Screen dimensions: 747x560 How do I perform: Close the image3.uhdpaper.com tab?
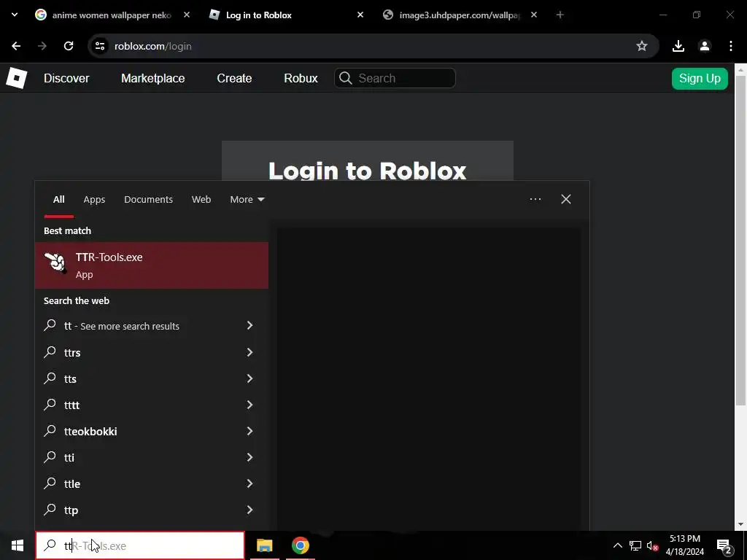click(x=534, y=15)
